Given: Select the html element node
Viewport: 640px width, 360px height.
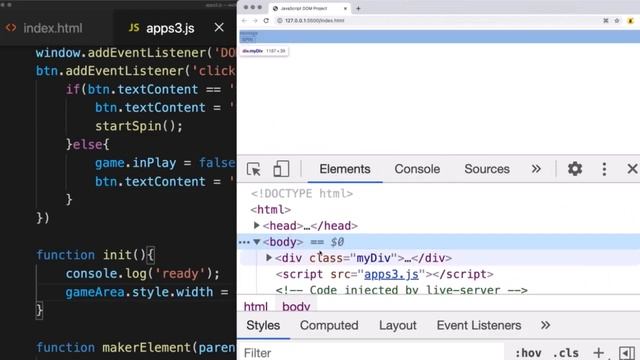Looking at the screenshot, I should tap(271, 209).
